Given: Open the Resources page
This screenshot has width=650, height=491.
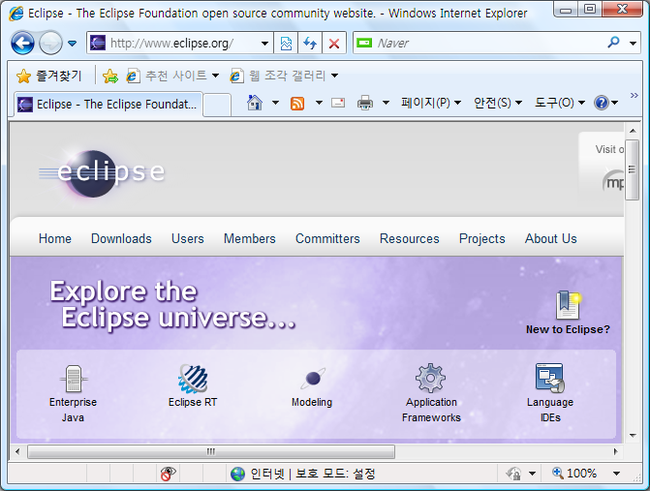Looking at the screenshot, I should coord(410,239).
